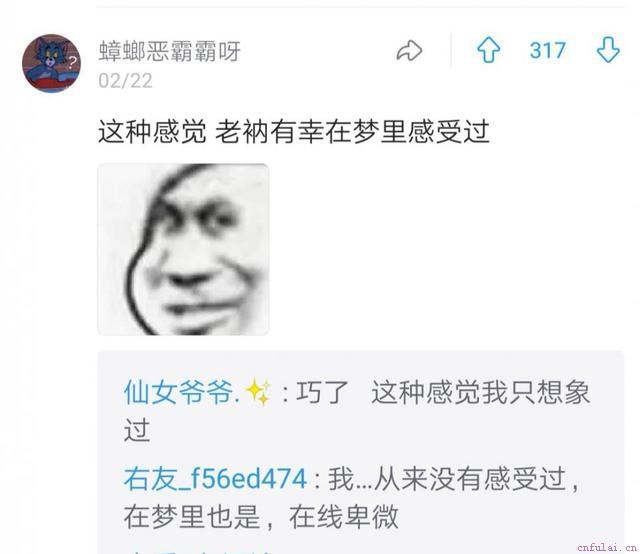Open reply text 巧了 这种感觉我只想象过
The width and height of the screenshot is (640, 554).
357,411
